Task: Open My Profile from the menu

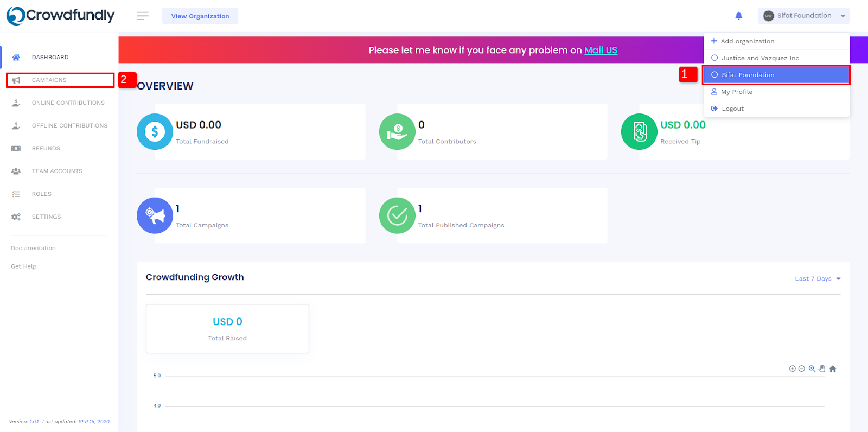Action: click(x=777, y=92)
